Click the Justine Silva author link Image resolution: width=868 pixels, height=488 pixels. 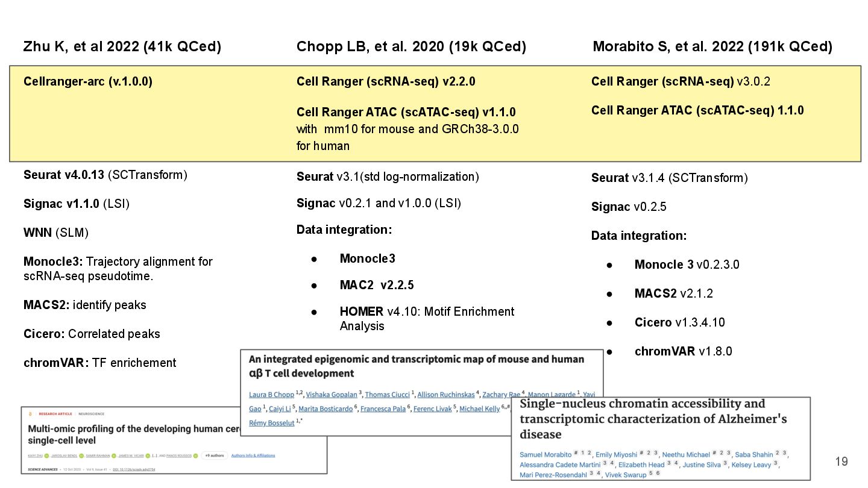[702, 465]
